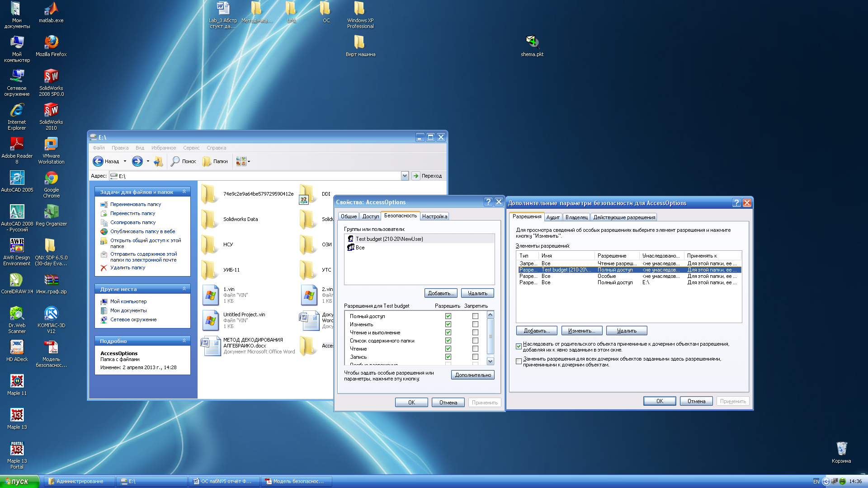868x488 pixels.
Task: Launch Dr.Web Scanner desktop icon
Action: coord(17,320)
